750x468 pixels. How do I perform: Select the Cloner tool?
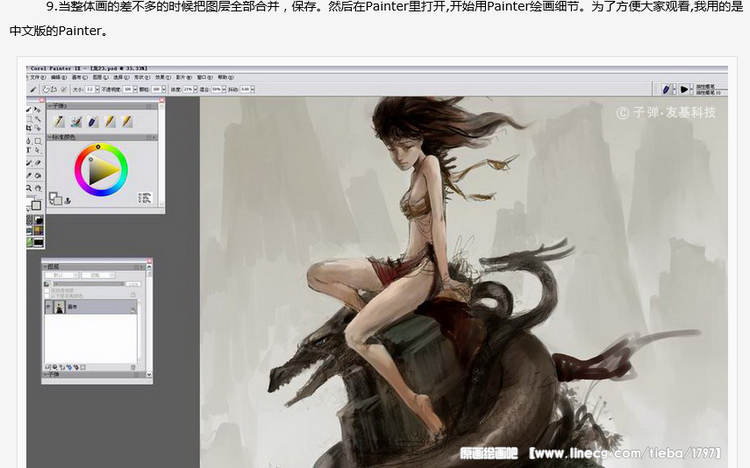tap(28, 163)
